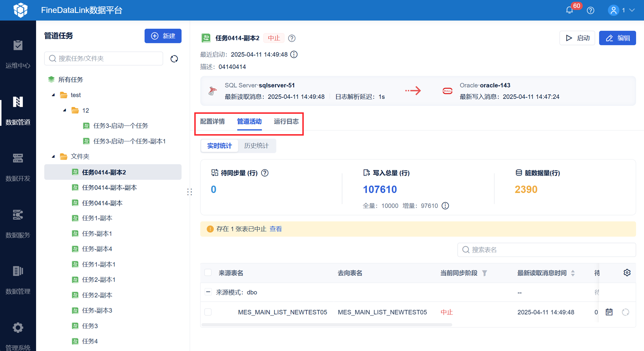644x351 pixels.
Task: Open 数据服务 sidebar section
Action: (x=18, y=223)
